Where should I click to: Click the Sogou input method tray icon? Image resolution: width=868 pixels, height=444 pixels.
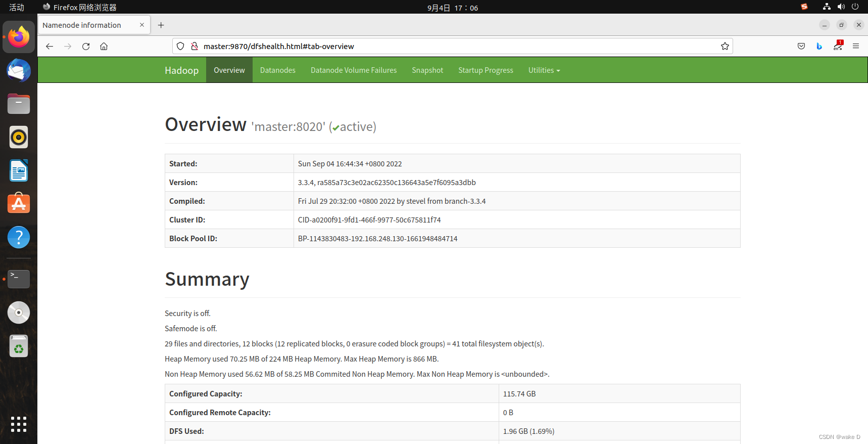[x=804, y=7]
